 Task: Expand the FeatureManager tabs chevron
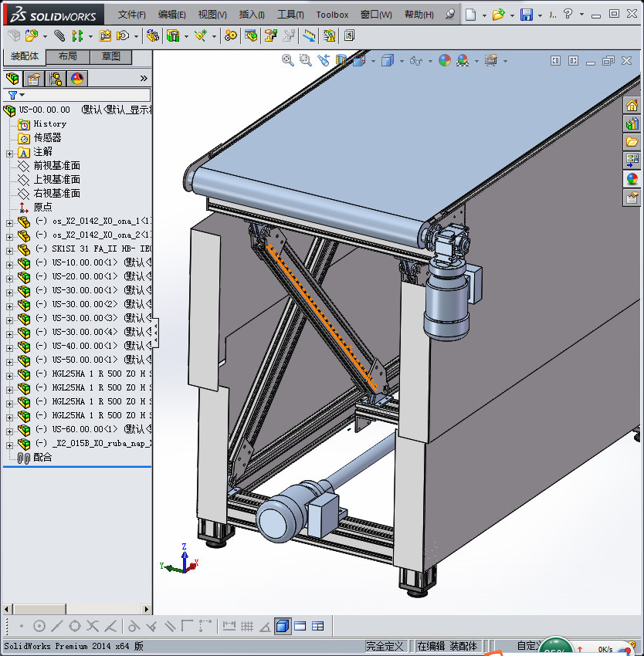[x=144, y=78]
